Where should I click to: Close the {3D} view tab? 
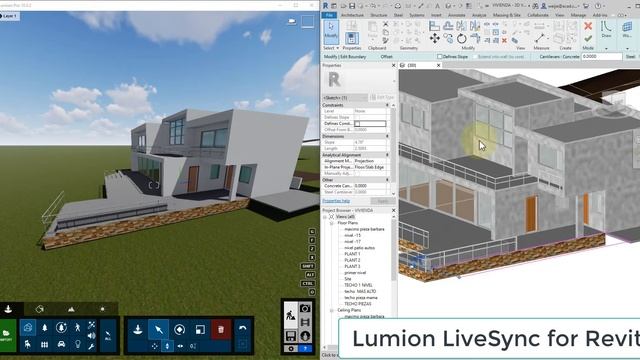[x=438, y=65]
